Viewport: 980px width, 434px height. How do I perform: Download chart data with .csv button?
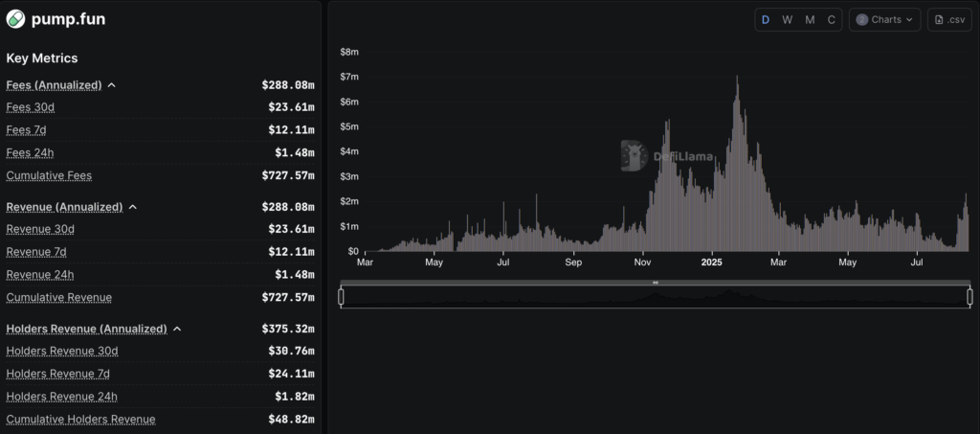(950, 20)
